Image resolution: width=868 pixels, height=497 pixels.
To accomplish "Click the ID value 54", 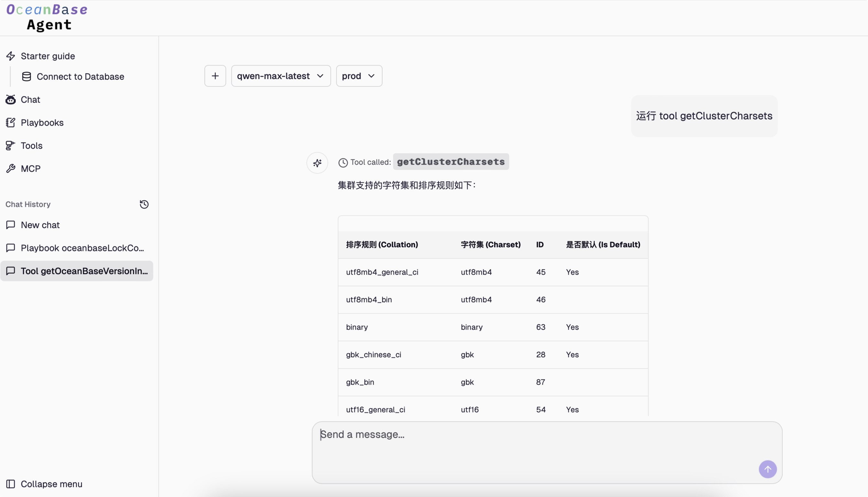I will (541, 409).
